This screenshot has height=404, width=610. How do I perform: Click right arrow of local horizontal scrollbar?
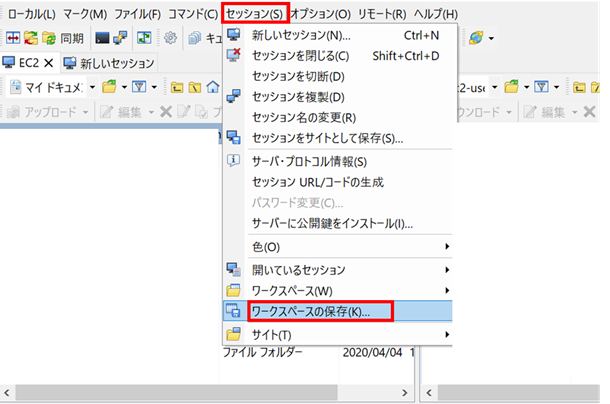coord(405,392)
